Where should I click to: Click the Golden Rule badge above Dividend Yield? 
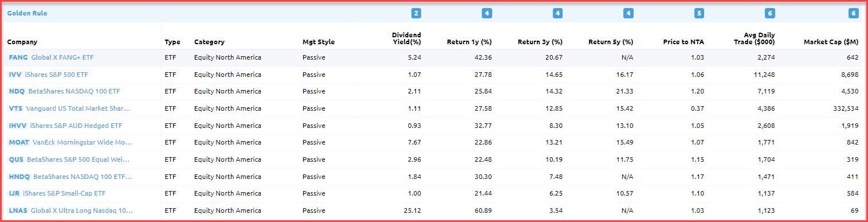click(416, 13)
